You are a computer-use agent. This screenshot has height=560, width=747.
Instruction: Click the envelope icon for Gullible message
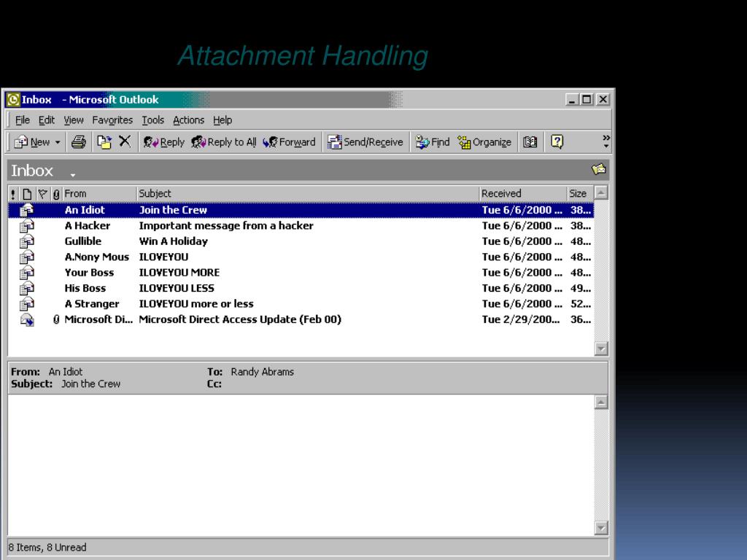point(27,241)
